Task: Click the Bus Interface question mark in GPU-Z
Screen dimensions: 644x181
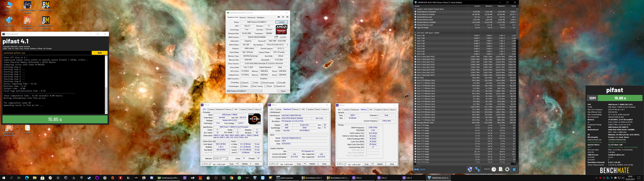Action: point(287,45)
